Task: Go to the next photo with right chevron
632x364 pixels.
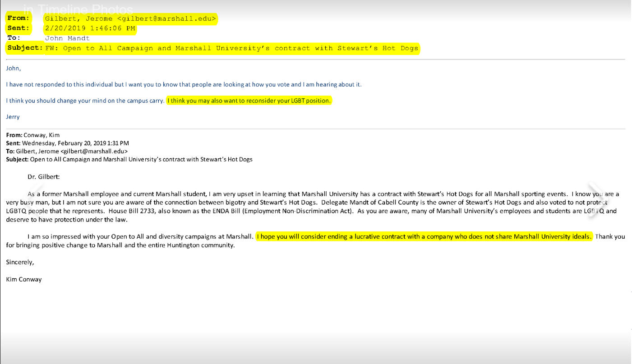Action: coord(595,200)
